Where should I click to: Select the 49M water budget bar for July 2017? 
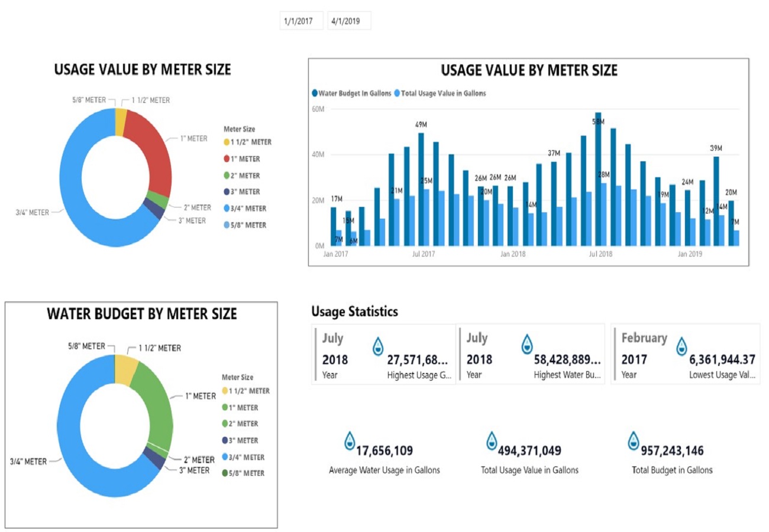tap(421, 189)
